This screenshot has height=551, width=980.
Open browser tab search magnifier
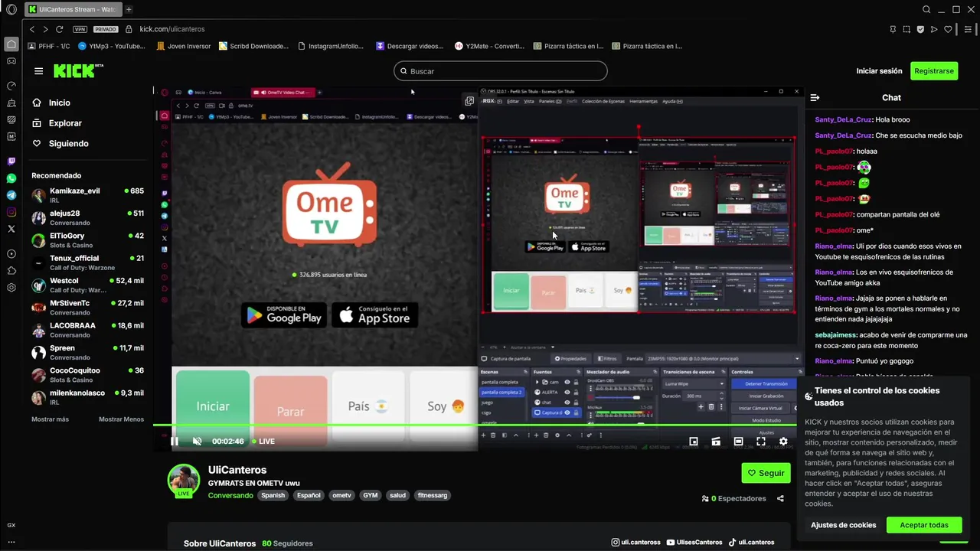point(926,9)
